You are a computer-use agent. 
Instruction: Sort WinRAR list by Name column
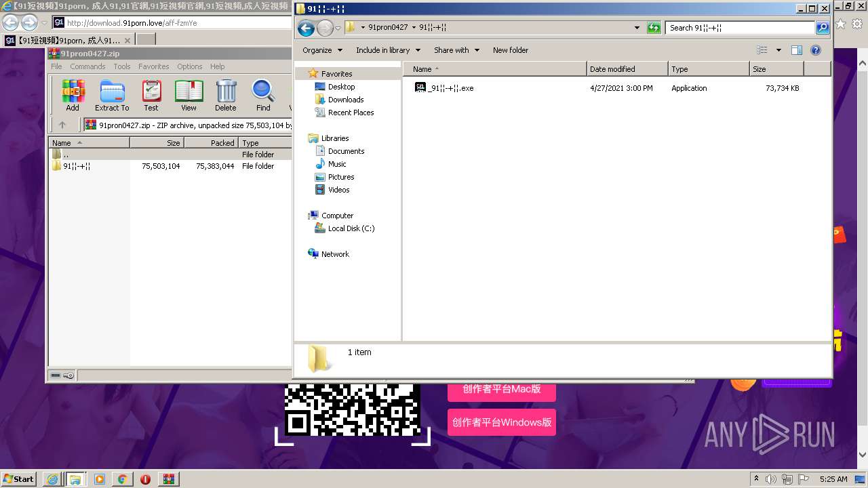click(x=89, y=143)
